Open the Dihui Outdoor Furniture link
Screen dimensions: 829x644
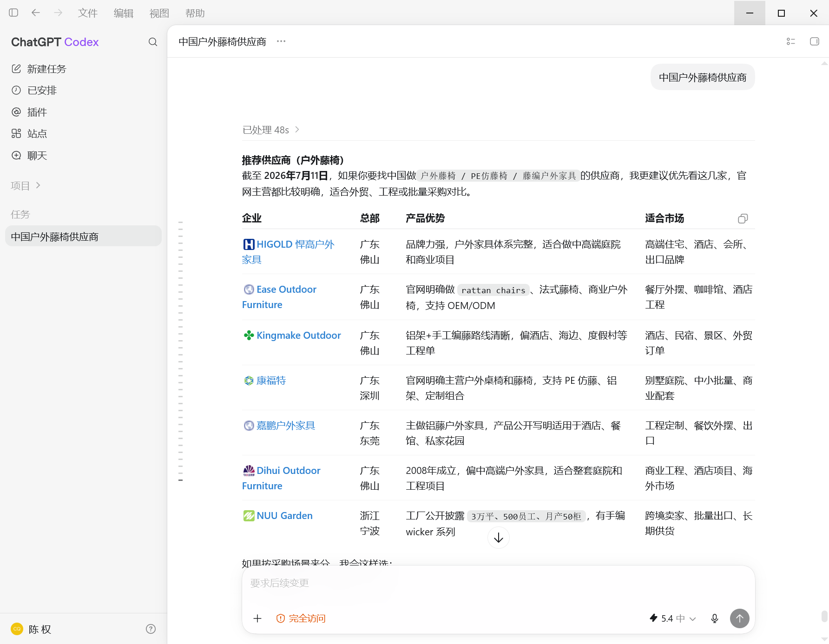click(x=282, y=478)
